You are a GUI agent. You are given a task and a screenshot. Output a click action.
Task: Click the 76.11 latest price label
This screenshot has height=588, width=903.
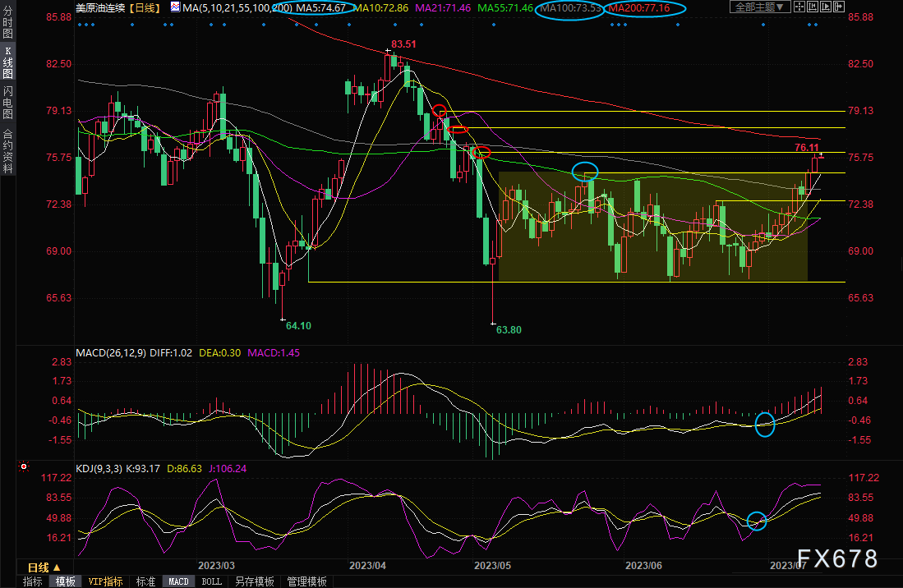pyautogui.click(x=806, y=147)
